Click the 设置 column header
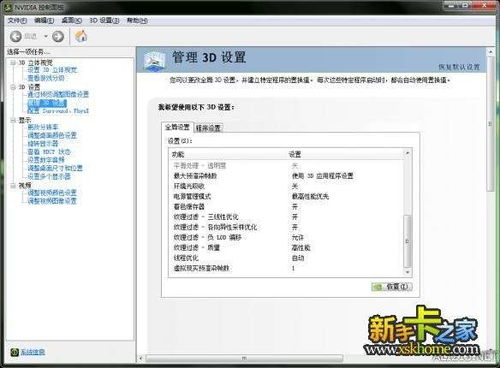 coord(295,154)
